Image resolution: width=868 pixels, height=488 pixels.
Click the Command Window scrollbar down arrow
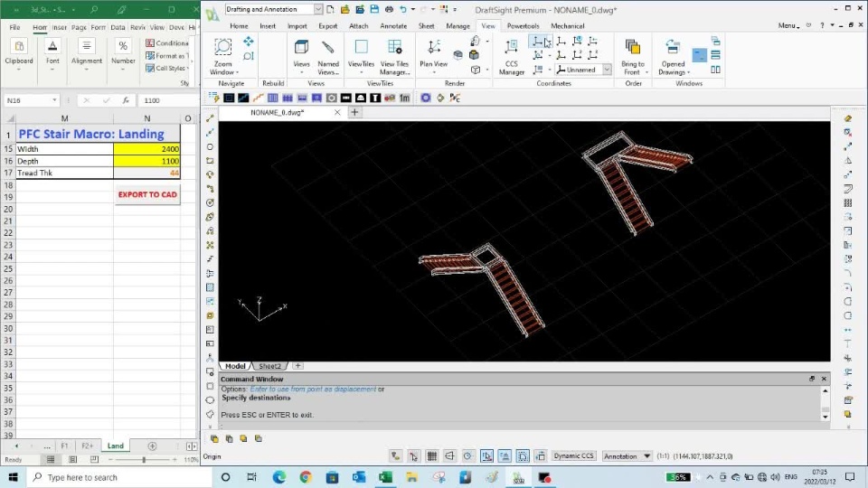tap(825, 417)
